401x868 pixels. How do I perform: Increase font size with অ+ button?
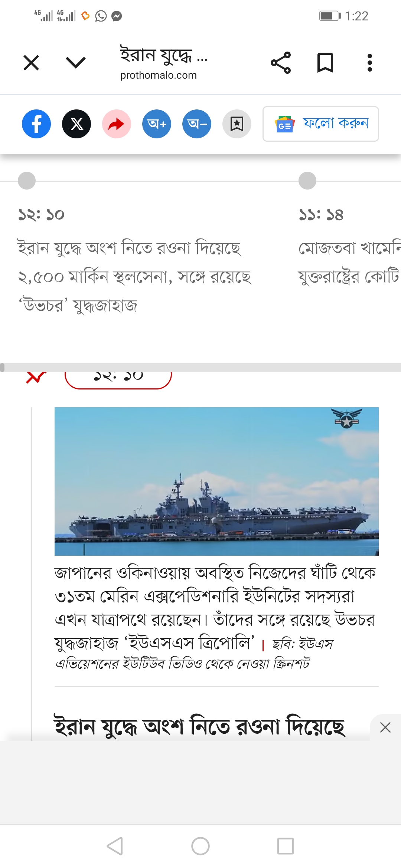[x=157, y=124]
